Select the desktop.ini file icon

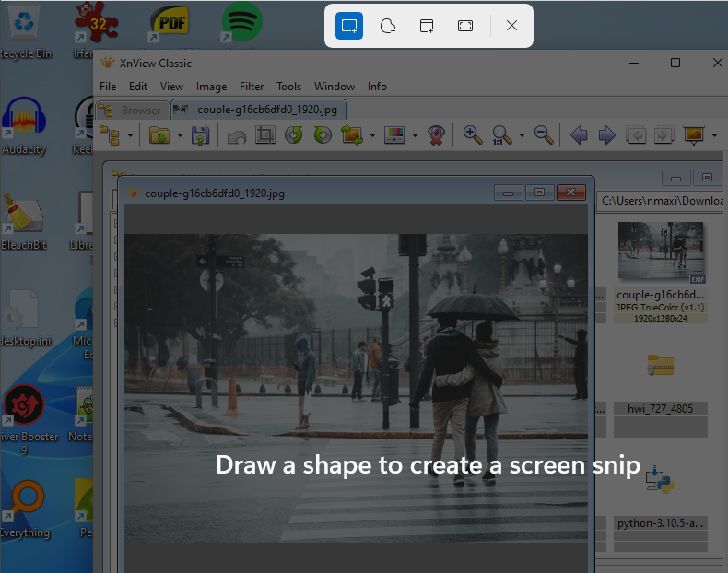point(24,318)
